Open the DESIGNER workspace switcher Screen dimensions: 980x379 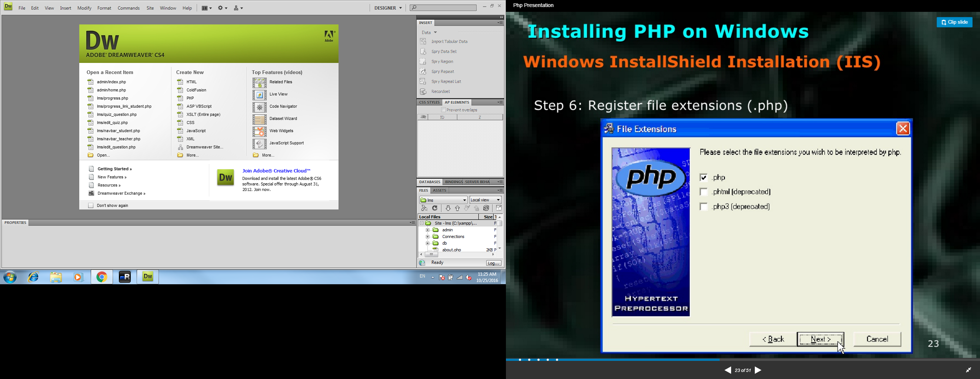(389, 8)
